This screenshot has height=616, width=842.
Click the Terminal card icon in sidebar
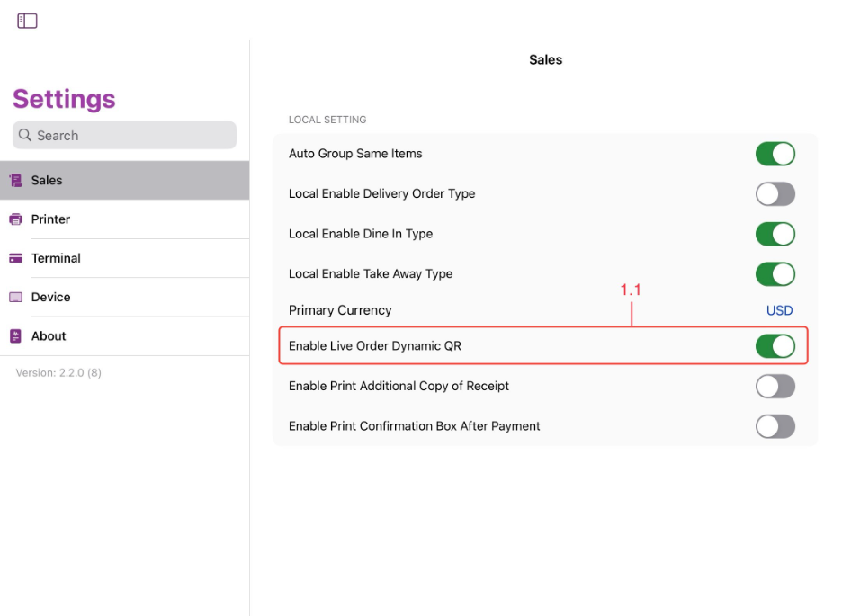15,258
